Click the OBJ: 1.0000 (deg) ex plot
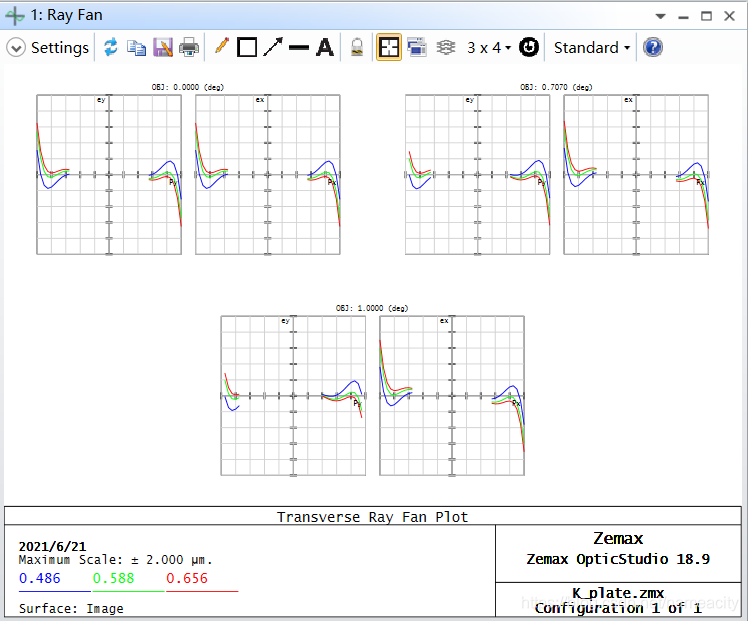The width and height of the screenshot is (748, 621). (x=452, y=396)
